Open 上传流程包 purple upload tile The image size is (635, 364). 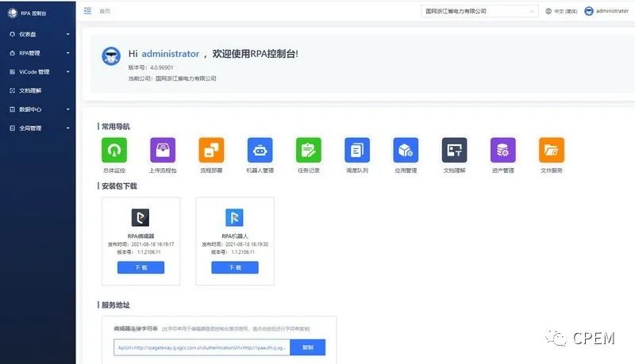tap(163, 150)
